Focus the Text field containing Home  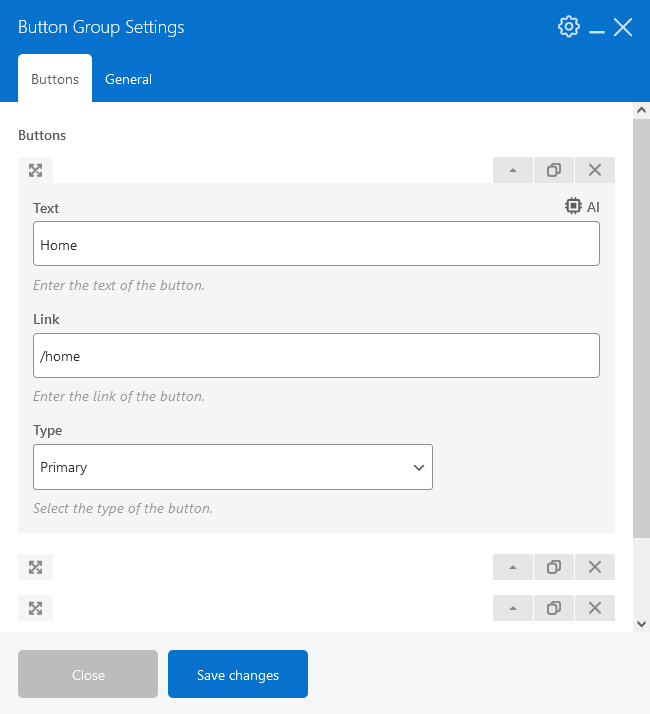(316, 244)
